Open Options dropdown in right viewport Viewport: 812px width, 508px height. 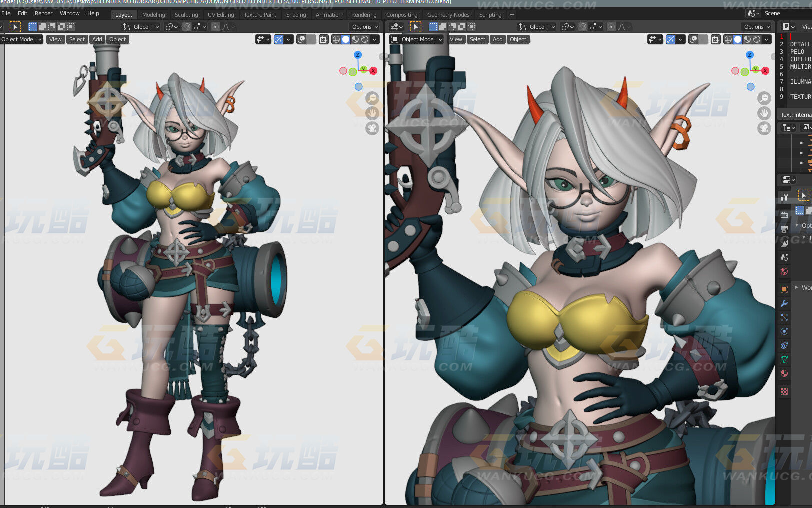757,27
